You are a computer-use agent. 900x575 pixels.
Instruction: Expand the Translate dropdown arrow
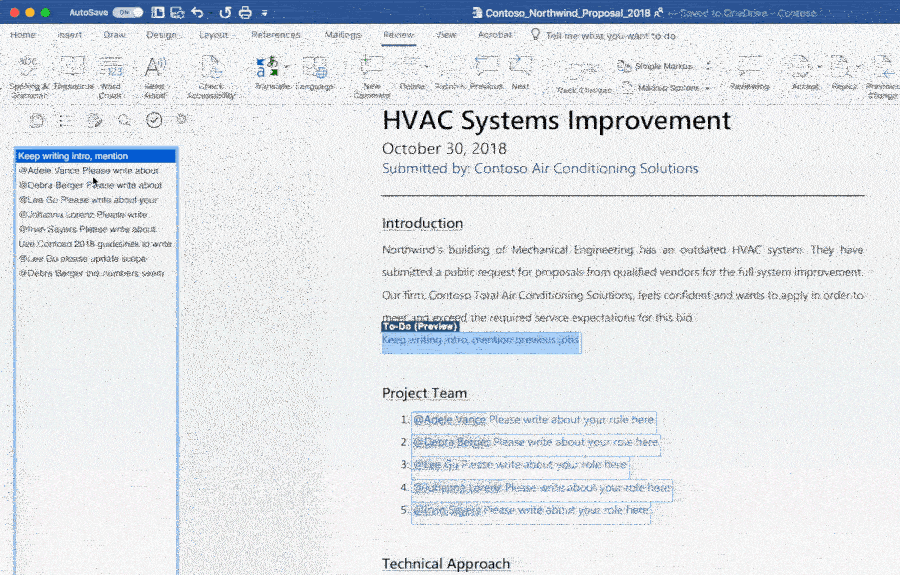286,67
